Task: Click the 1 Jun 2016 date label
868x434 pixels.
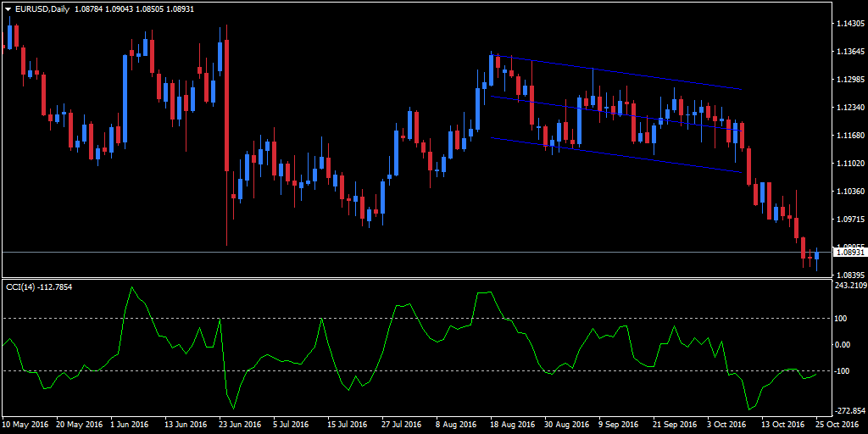Action: (x=130, y=425)
